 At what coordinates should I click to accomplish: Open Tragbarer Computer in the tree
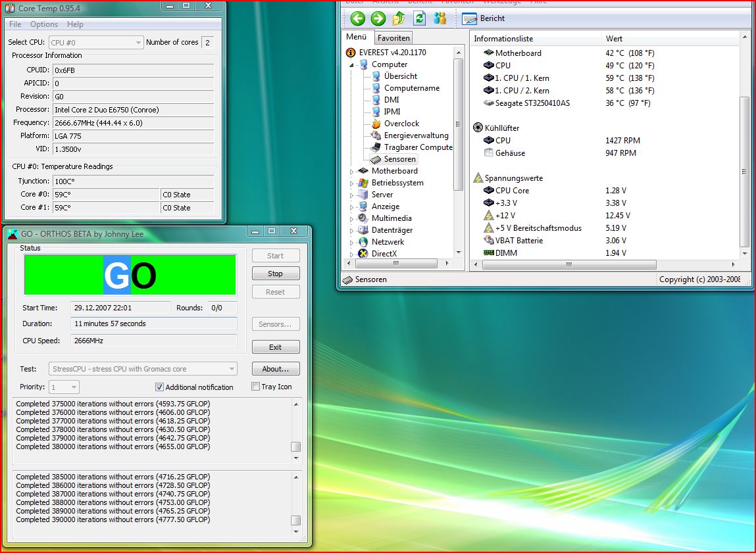pyautogui.click(x=418, y=147)
